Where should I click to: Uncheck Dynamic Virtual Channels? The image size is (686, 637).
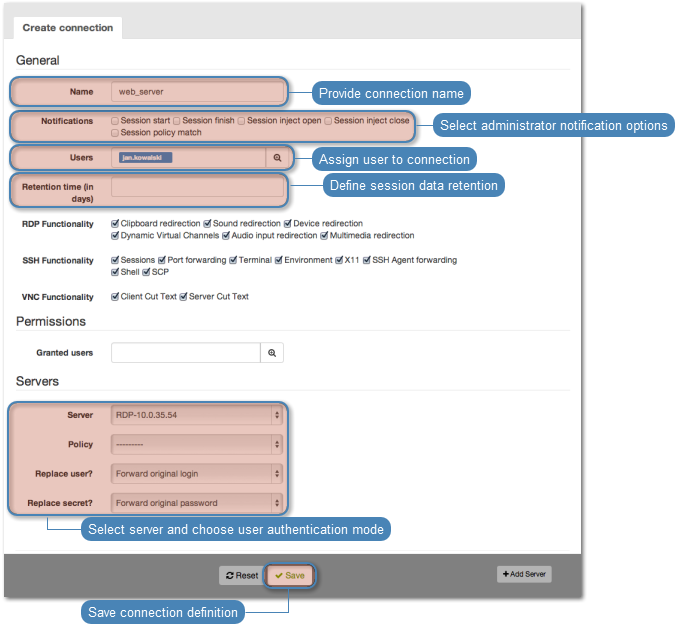115,236
